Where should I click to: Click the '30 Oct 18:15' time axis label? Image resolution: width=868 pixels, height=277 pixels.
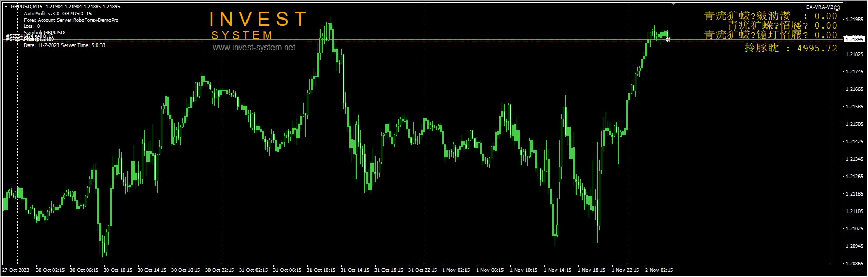click(186, 270)
